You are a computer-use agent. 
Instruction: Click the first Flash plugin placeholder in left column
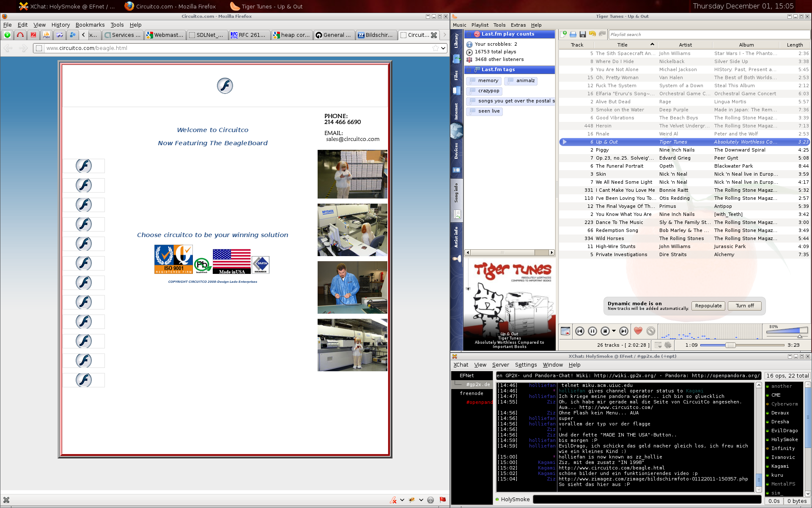(84, 166)
